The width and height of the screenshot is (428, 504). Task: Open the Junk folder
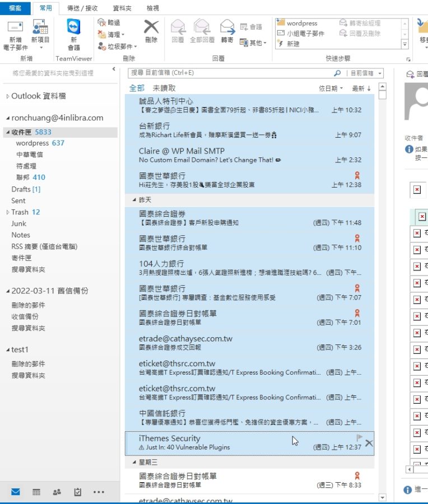click(18, 223)
